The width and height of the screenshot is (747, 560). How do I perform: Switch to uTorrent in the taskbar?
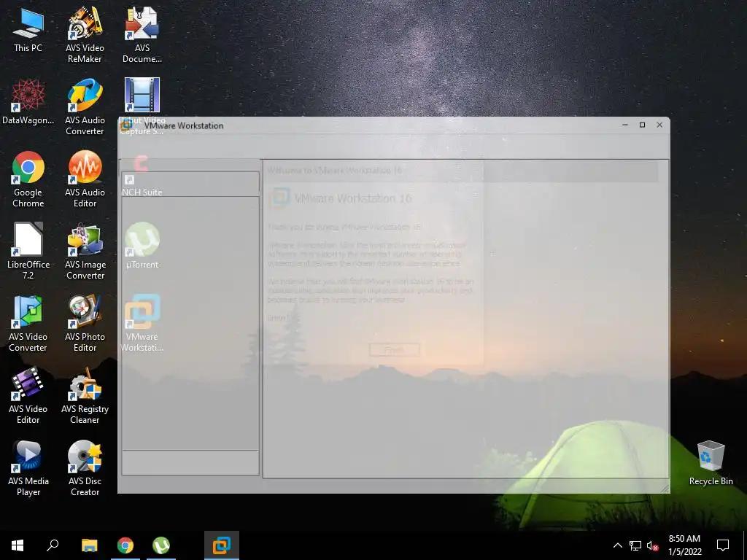click(x=161, y=545)
